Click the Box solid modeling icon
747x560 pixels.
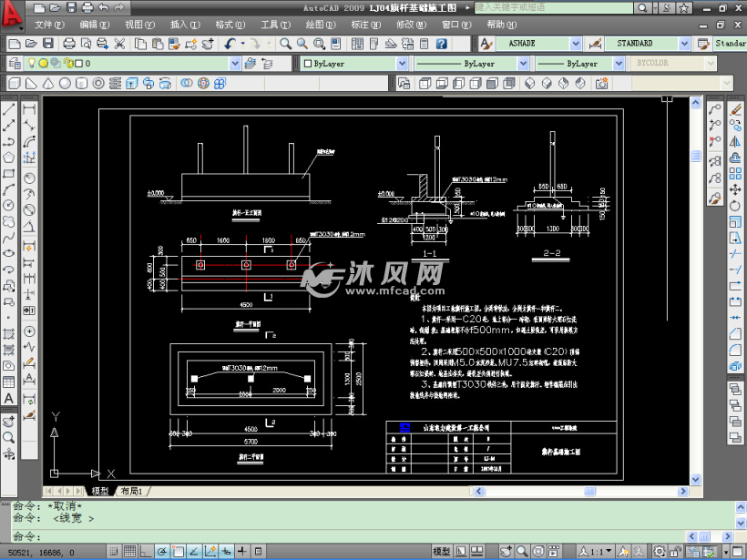click(14, 83)
